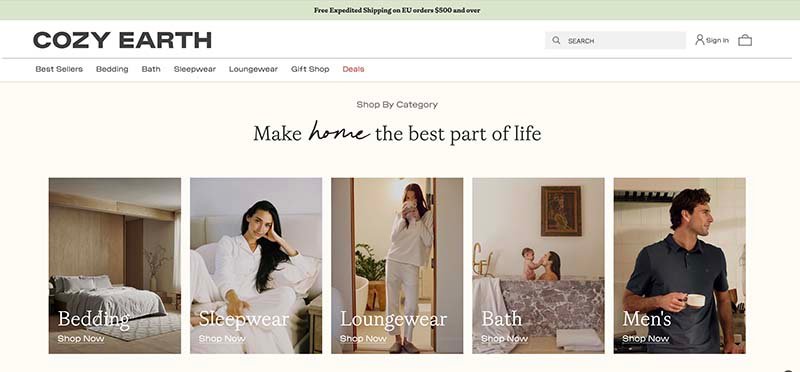Viewport: 800px width, 372px height.
Task: Focus the SEARCH input field
Action: (615, 40)
